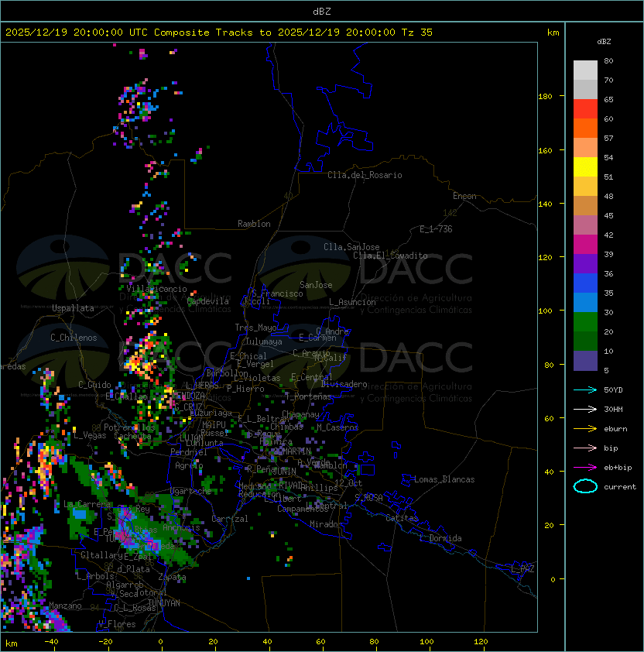Select the 'E_1-736' map label
644x652 pixels.
[x=436, y=229]
